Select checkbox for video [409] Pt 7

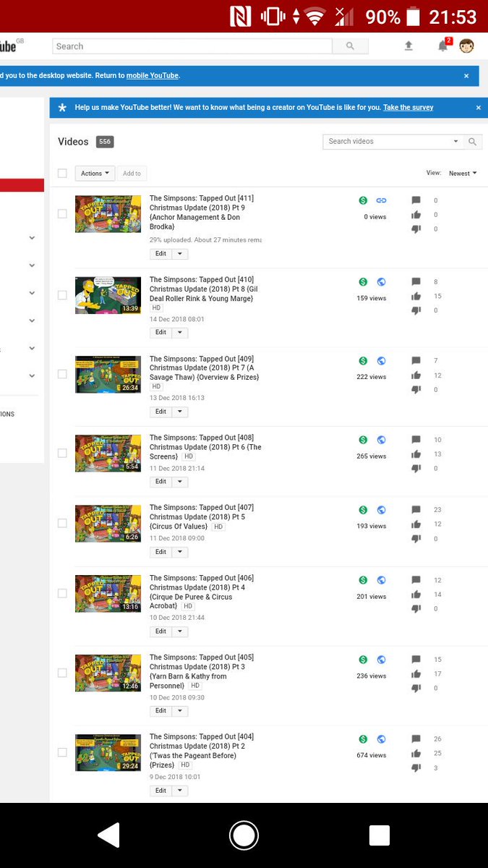[62, 374]
